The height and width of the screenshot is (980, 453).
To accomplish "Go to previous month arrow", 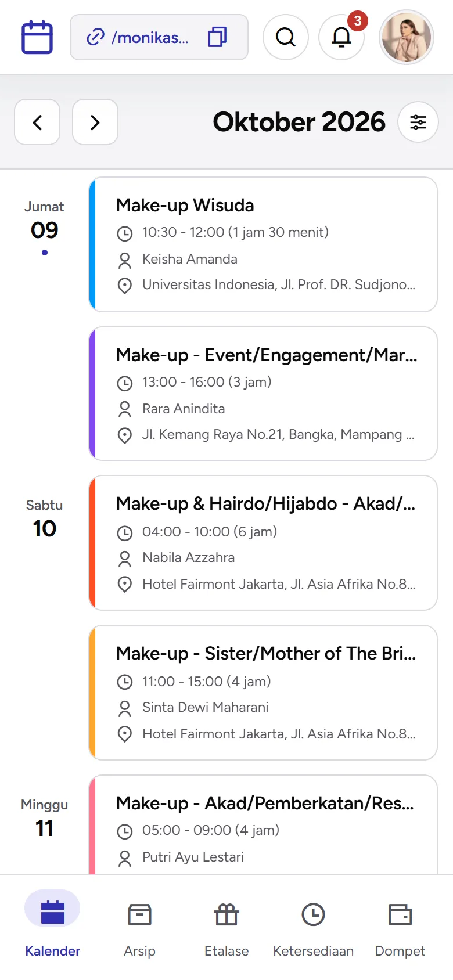I will [37, 122].
